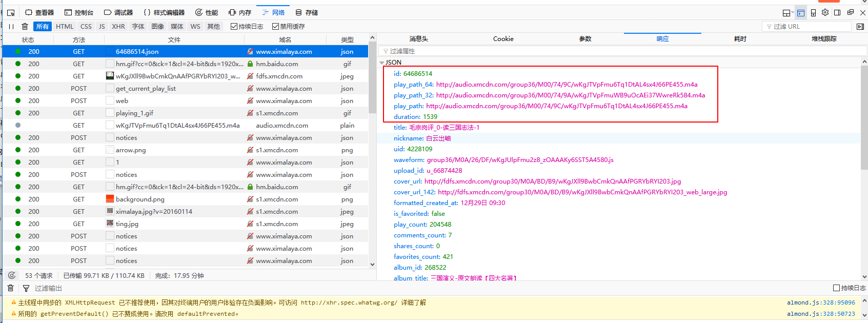Screen dimensions: 868x323
Task: Clear the request list with the trash icon
Action: click(25, 27)
